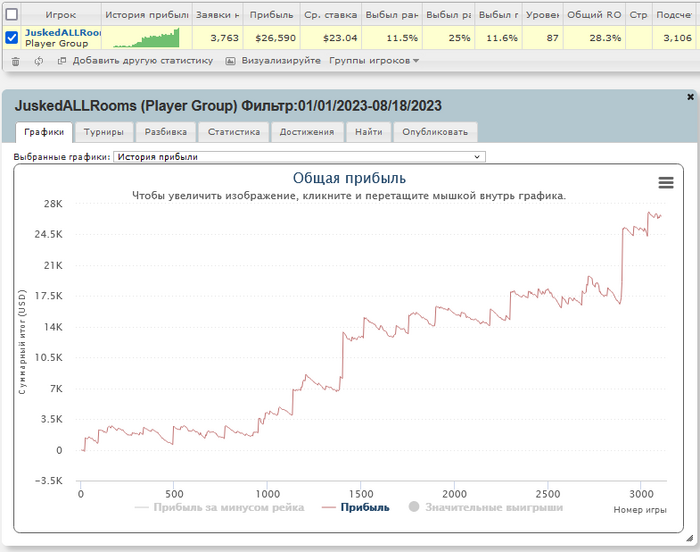The image size is (700, 552).
Task: Open the Выбранные графики select box
Action: pyautogui.click(x=299, y=157)
